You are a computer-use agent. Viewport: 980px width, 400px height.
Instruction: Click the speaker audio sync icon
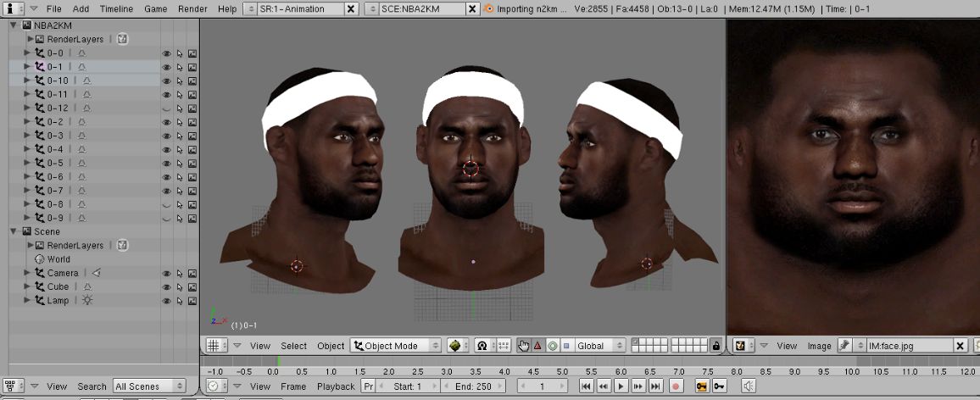pos(749,386)
